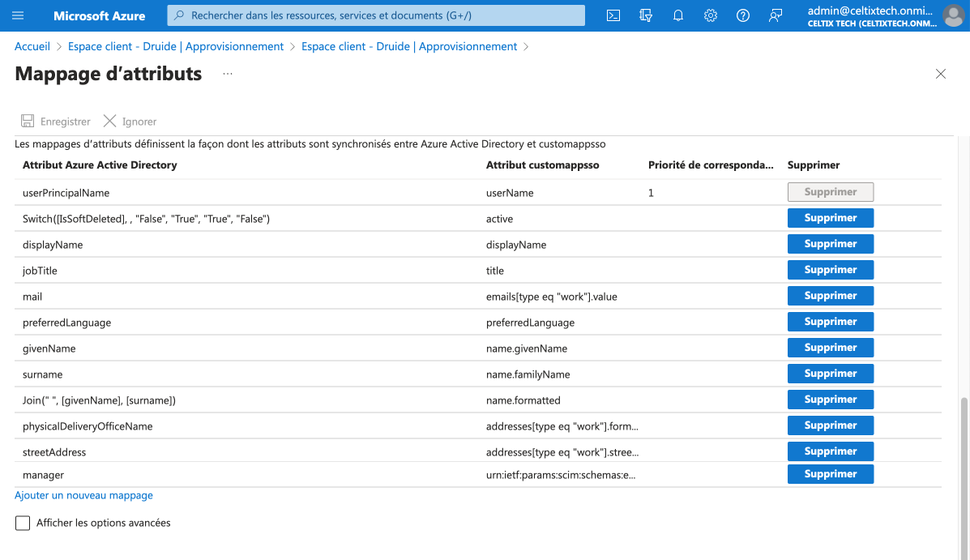The height and width of the screenshot is (560, 970).
Task: Focus the Azure resource search field
Action: [x=376, y=15]
